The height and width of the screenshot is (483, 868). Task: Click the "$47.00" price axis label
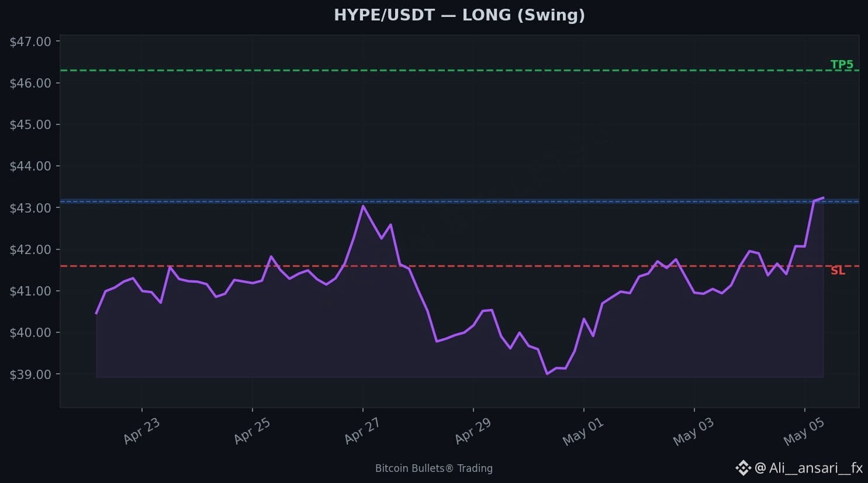click(x=30, y=41)
